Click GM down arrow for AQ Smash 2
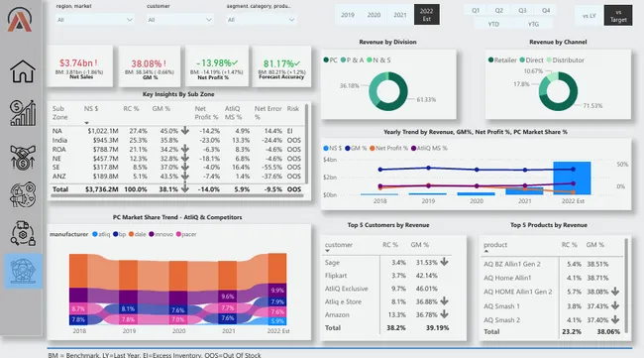Viewport: 644px width, 358px height. tap(615, 319)
